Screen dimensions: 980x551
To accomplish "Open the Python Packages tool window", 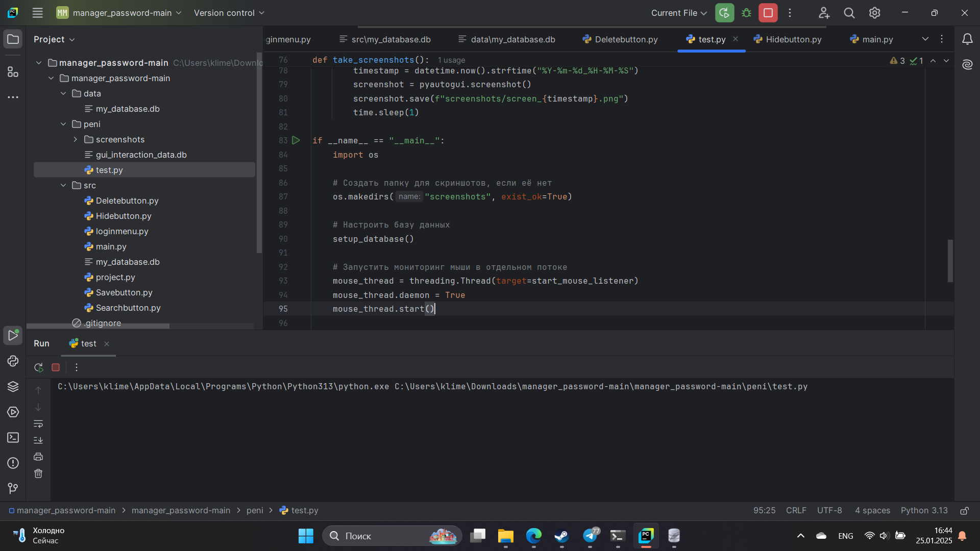I will (x=13, y=386).
